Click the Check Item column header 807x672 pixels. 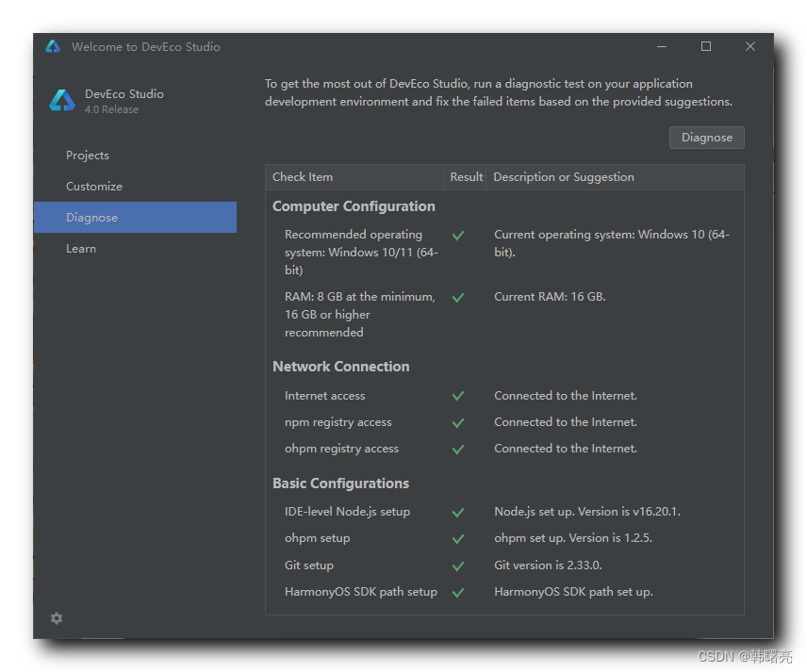tap(303, 177)
